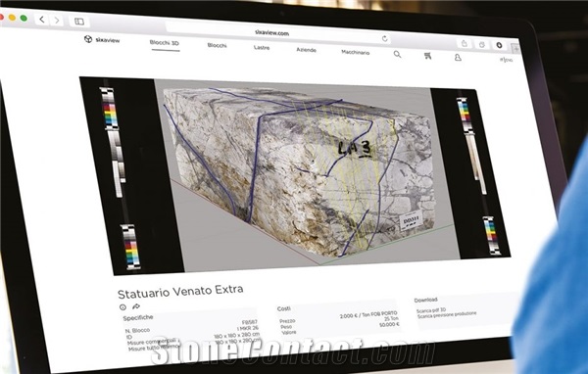
Task: Click the block number FB587
Action: pyautogui.click(x=249, y=322)
